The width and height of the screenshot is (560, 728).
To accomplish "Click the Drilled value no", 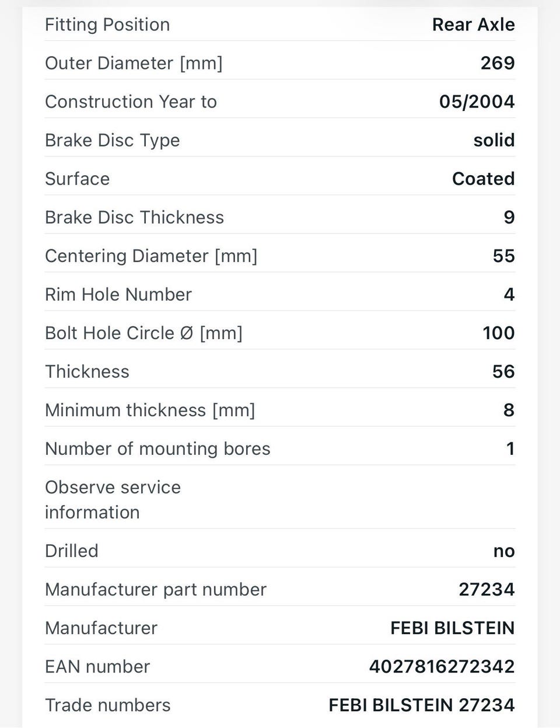I will [504, 551].
